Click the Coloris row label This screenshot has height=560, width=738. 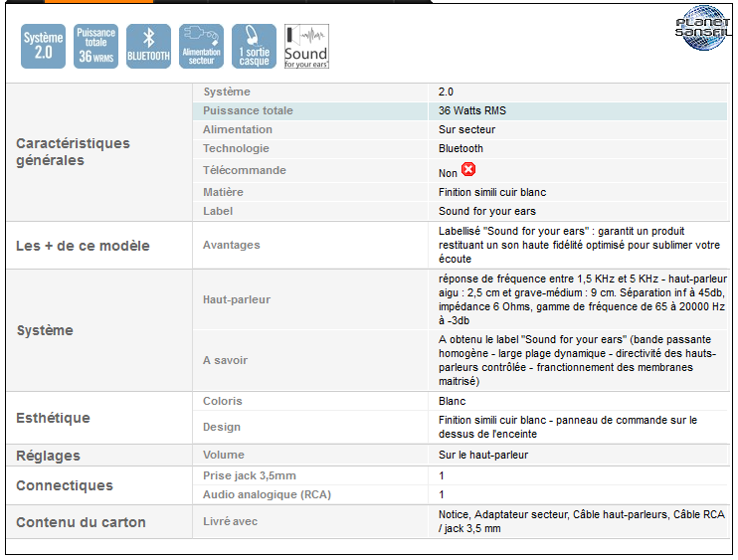tap(223, 401)
